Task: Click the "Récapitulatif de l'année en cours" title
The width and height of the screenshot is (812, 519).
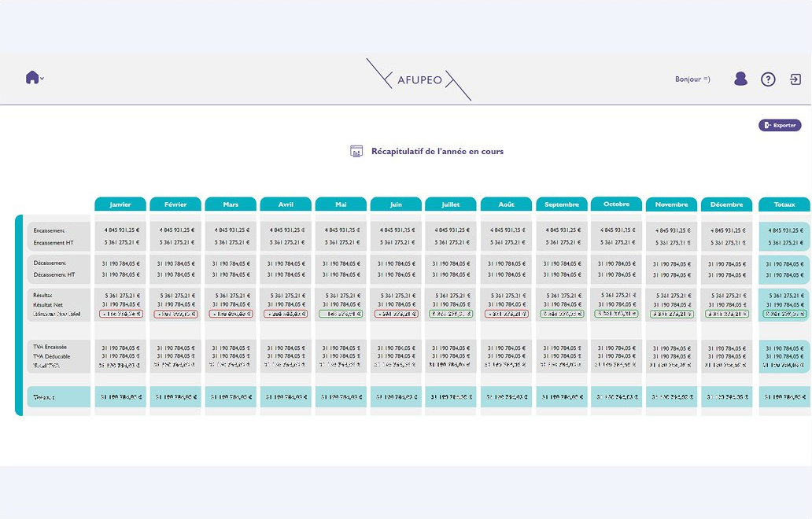Action: pos(437,151)
